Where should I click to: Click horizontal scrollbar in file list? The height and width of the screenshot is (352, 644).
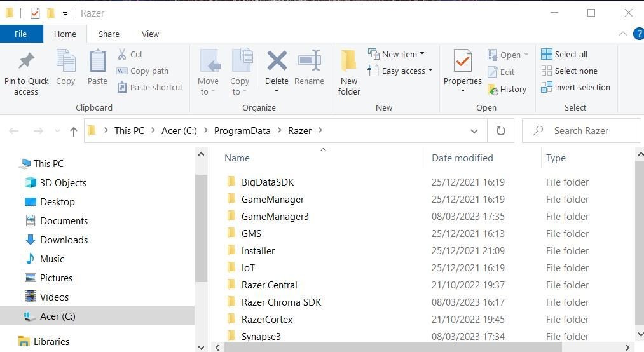(392, 347)
